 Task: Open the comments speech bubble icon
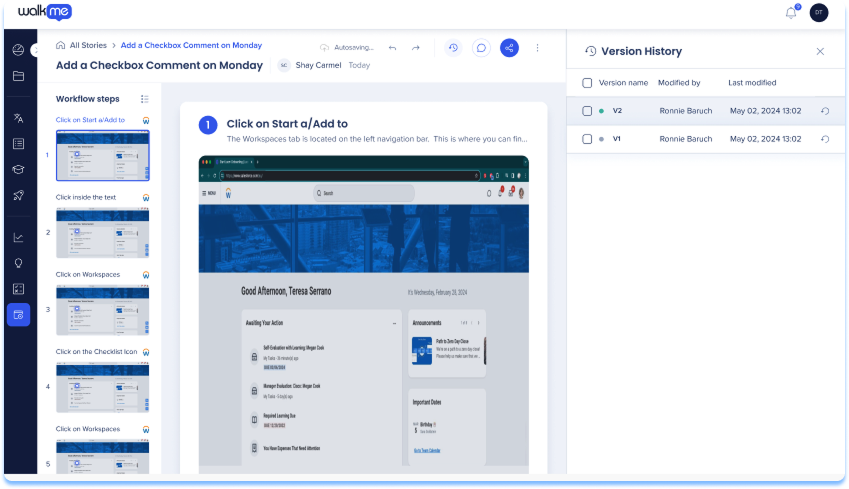(481, 47)
